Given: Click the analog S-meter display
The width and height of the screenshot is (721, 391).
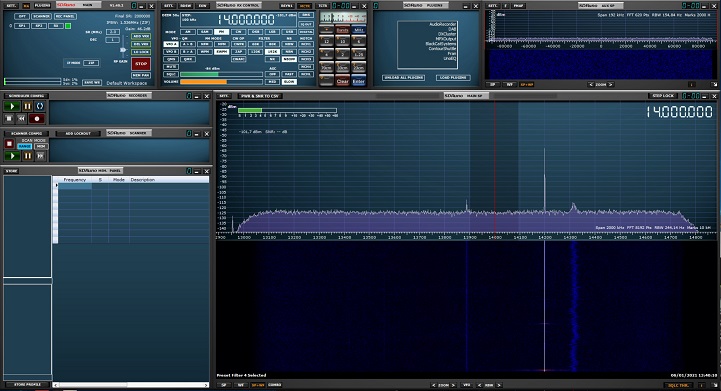Looking at the screenshot, I should click(343, 17).
